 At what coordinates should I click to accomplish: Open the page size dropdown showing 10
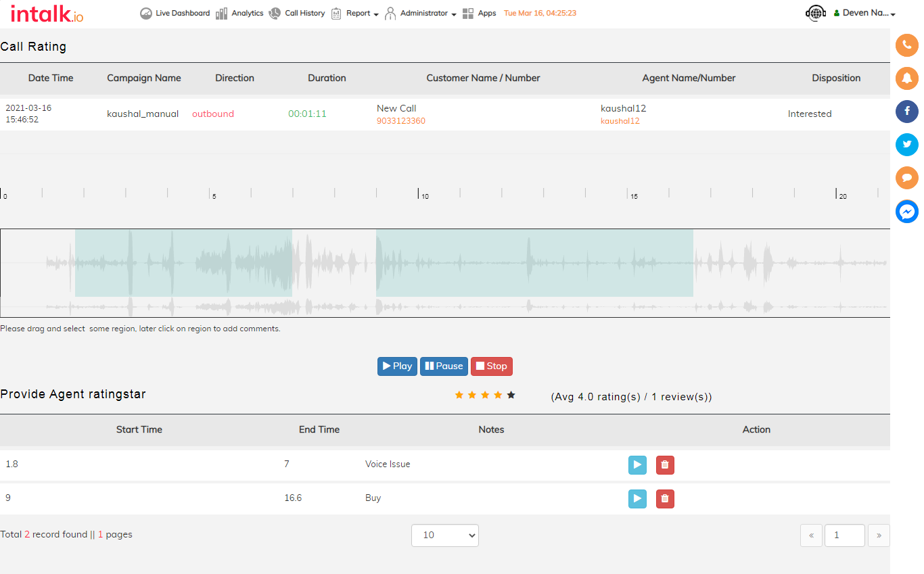pos(445,535)
